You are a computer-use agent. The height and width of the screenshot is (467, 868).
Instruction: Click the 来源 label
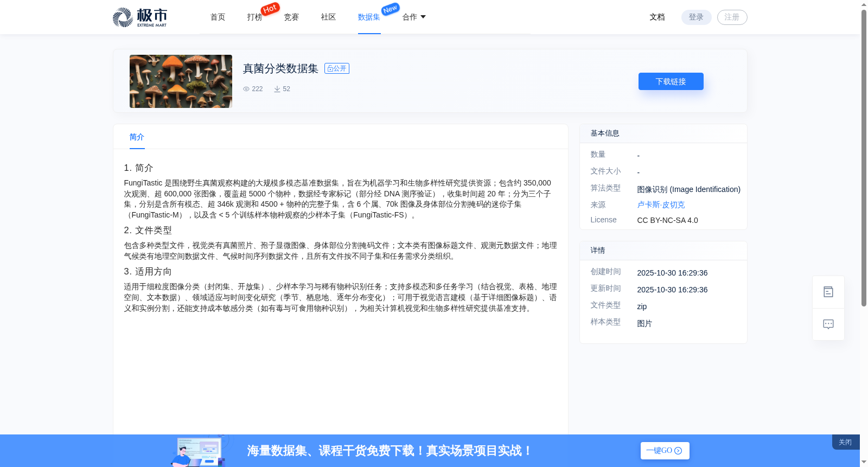[x=598, y=205]
